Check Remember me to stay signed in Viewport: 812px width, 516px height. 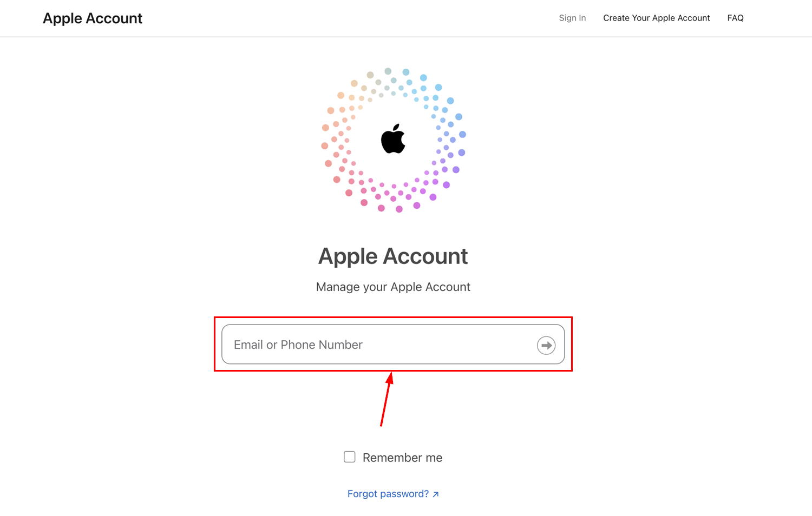[349, 457]
